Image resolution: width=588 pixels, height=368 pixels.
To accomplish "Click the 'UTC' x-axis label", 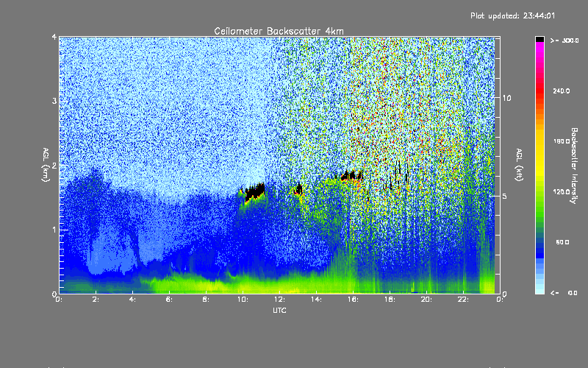I will click(x=279, y=310).
